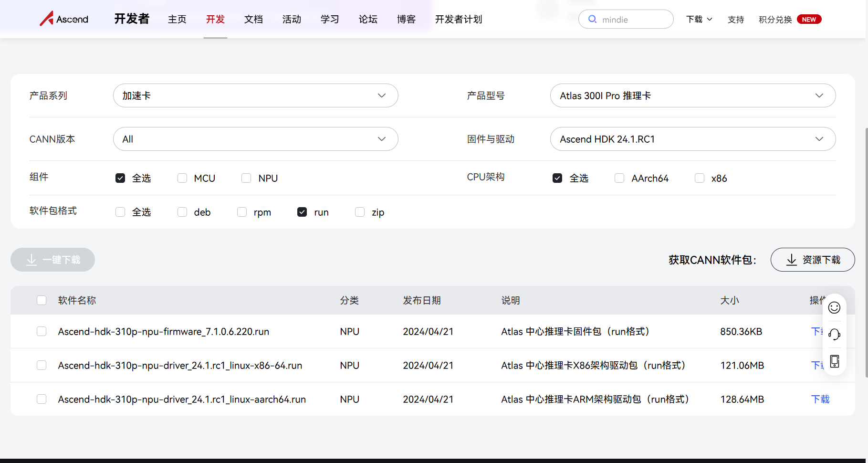Click the mindie search input field
Screen dimensions: 868x463
[x=630, y=19]
